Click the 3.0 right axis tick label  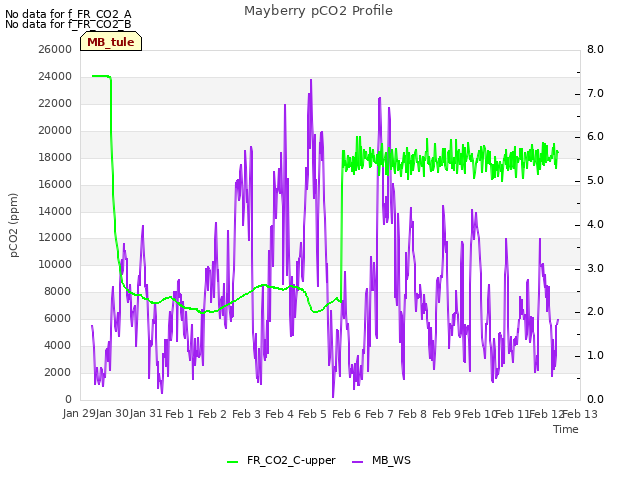coord(595,269)
